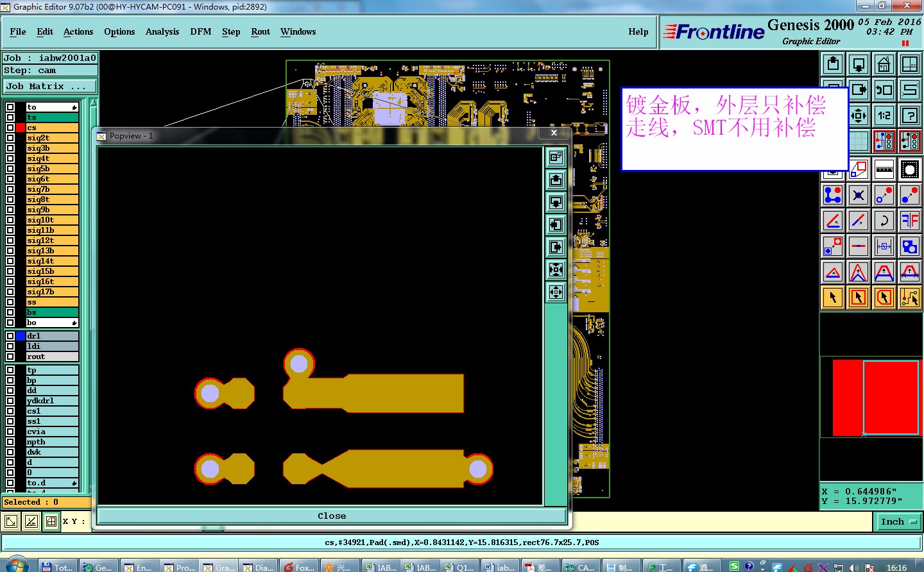The height and width of the screenshot is (572, 924).
Task: Click the grid snap icon beside X Y
Action: [51, 521]
